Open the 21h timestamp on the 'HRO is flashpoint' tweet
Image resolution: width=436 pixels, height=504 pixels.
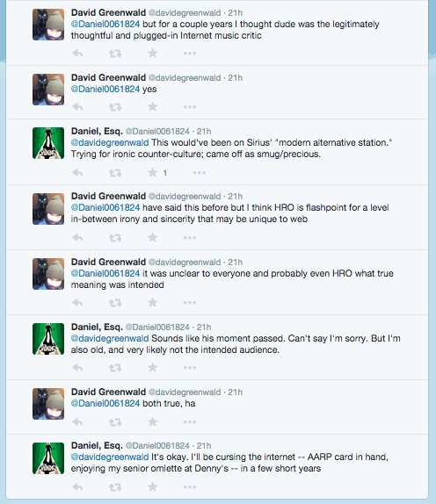tap(236, 196)
